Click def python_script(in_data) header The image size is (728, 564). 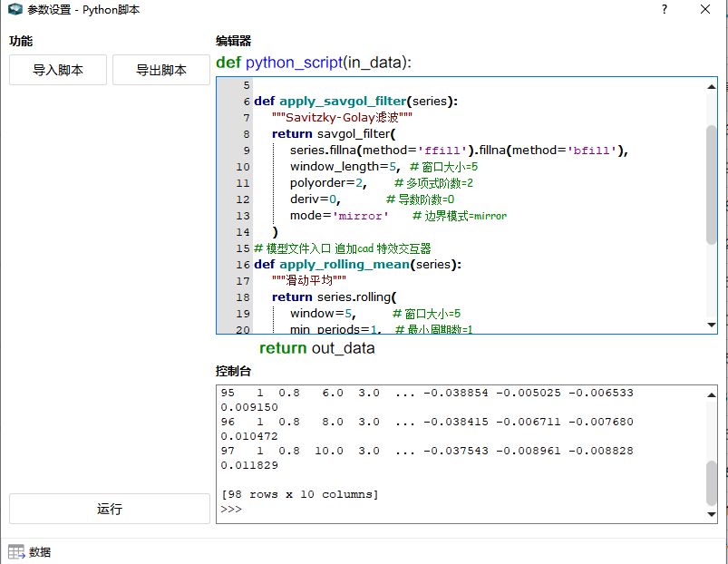(314, 63)
